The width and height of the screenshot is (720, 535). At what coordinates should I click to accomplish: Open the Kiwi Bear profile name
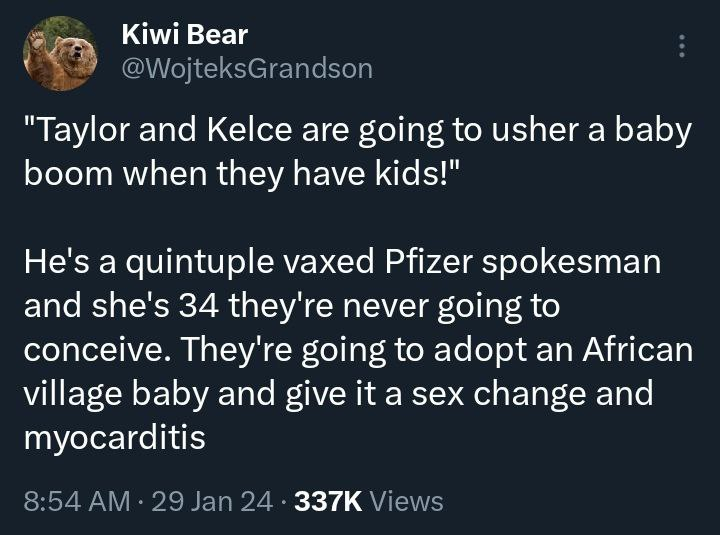tap(185, 35)
